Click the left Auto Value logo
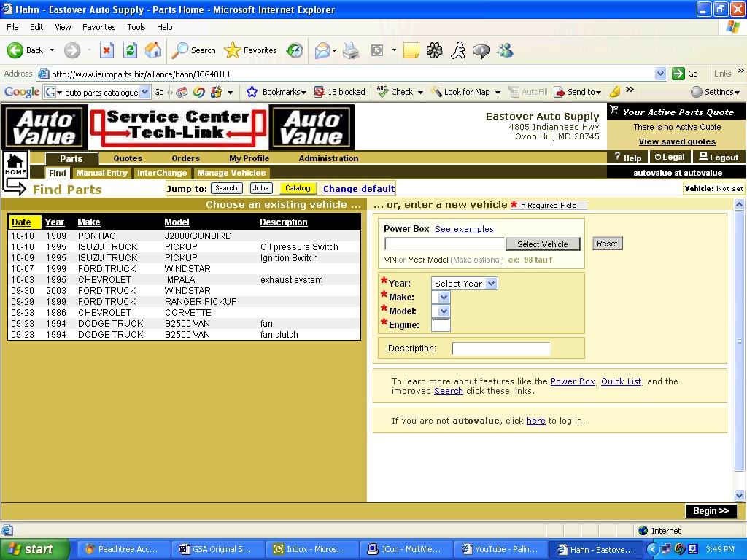This screenshot has width=747, height=560. point(44,127)
